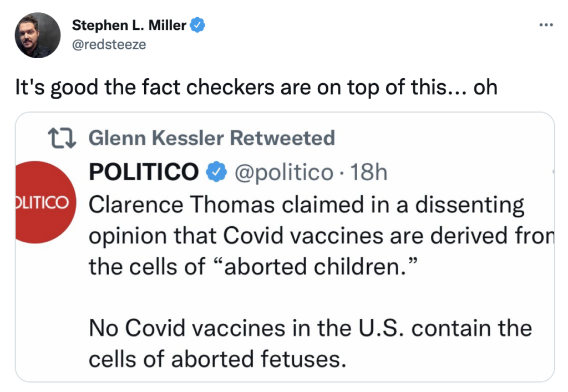The image size is (568, 392).
Task: Click the blue verified badge beside Stephen L. Miller
Action: tap(198, 26)
